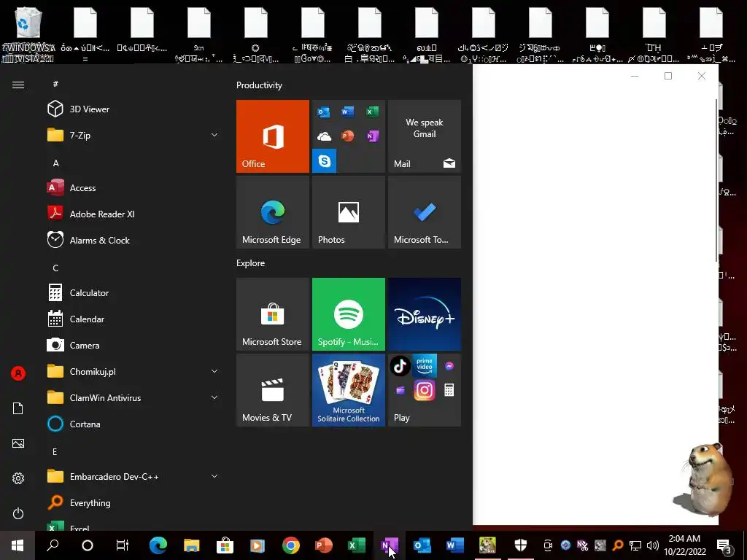Open Adobe Reader XI
The width and height of the screenshot is (747, 560).
click(x=131, y=214)
